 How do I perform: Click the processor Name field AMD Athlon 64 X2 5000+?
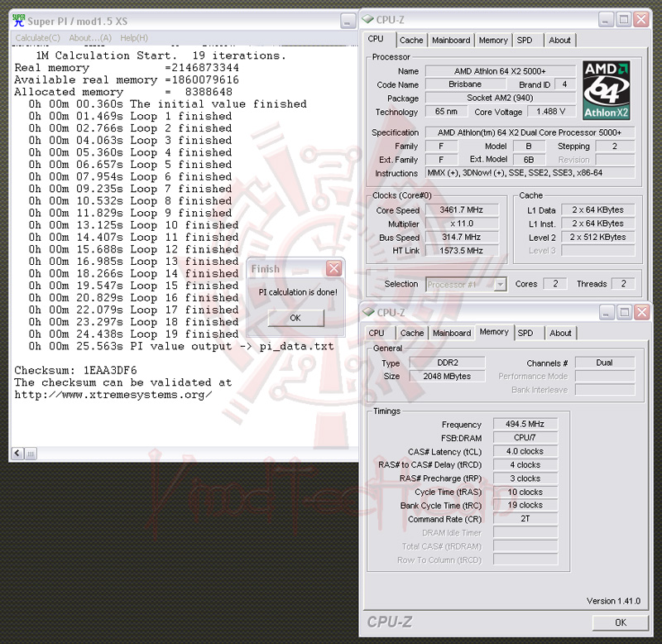(501, 71)
